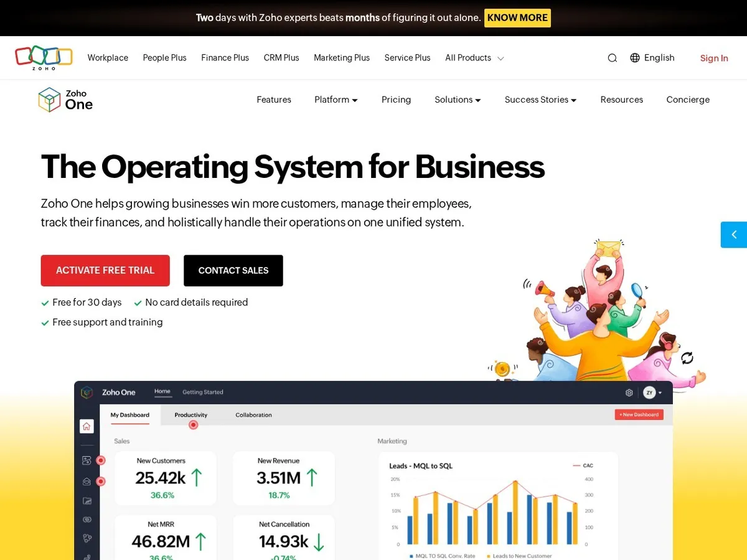
Task: Go to CRM Plus
Action: 281,58
